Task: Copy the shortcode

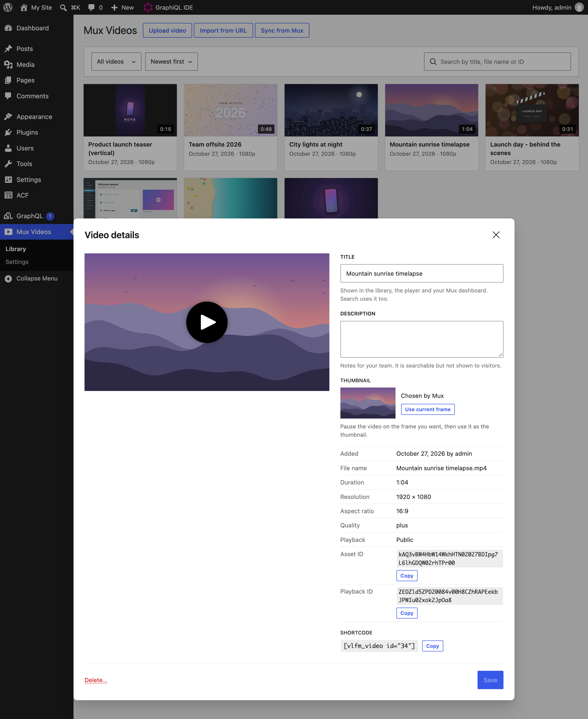Action: tap(433, 646)
